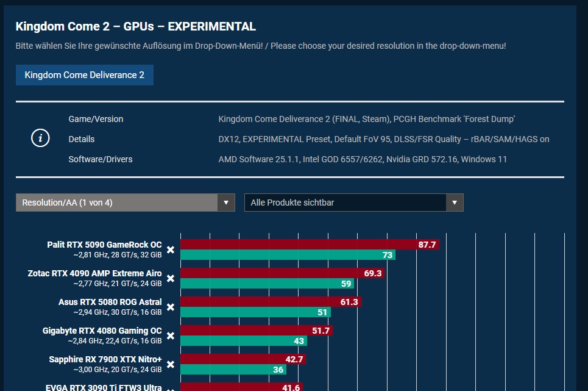The image size is (588, 391).
Task: Click the 42.7 red bar for RX 7900 XTX
Action: point(243,359)
